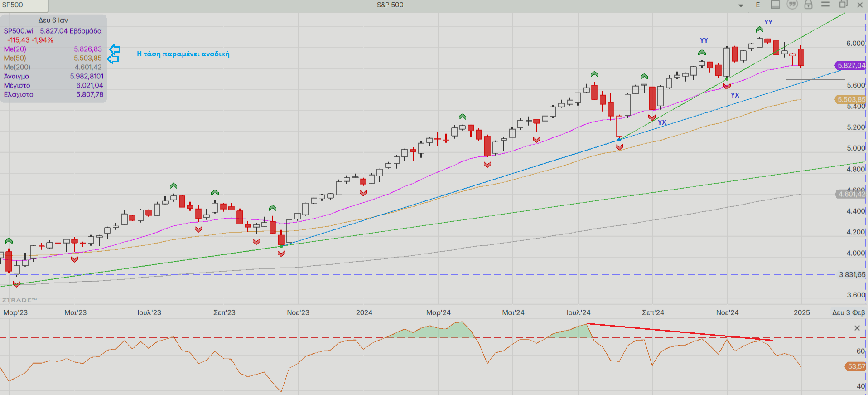Click the Ελάχιστο low value 5.807,78
868x395 pixels.
click(89, 94)
